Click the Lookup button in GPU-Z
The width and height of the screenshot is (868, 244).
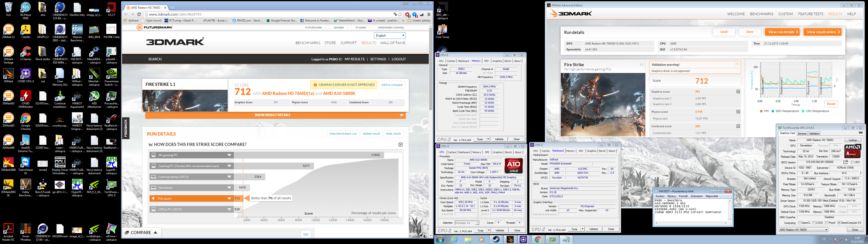coord(853,140)
